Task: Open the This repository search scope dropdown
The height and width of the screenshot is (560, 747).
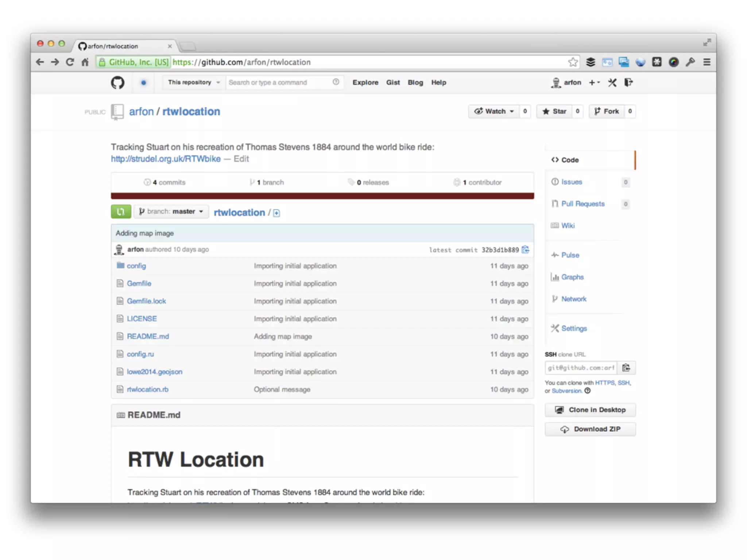Action: (193, 83)
